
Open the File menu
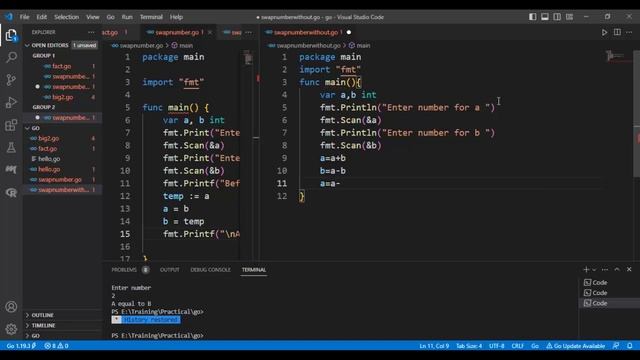click(24, 17)
